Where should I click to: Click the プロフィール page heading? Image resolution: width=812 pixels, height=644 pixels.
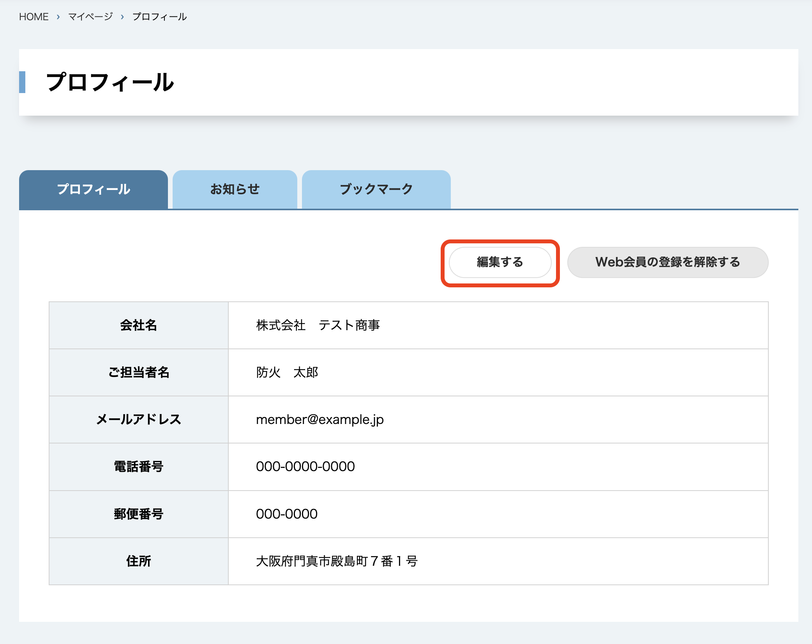coord(110,82)
